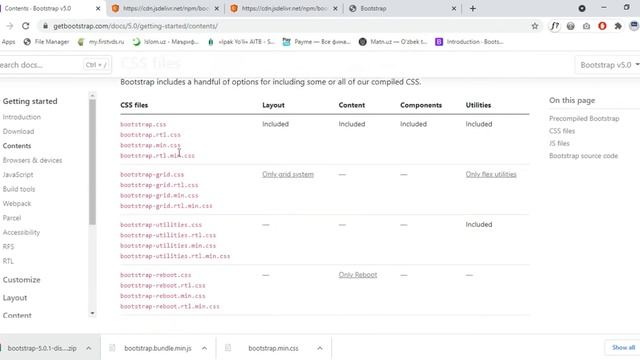The image size is (640, 360).
Task: Go to Introduction in sidebar
Action: [22, 117]
